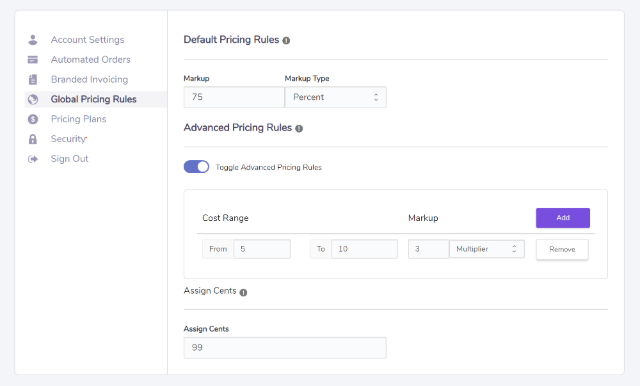Open Account Settings page
640x386 pixels.
(87, 40)
